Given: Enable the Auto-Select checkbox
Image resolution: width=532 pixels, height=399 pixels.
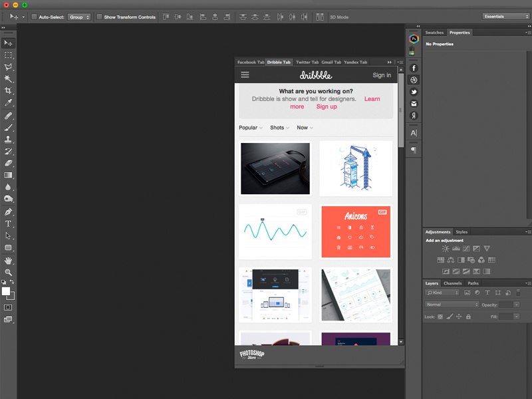Looking at the screenshot, I should click(x=33, y=17).
